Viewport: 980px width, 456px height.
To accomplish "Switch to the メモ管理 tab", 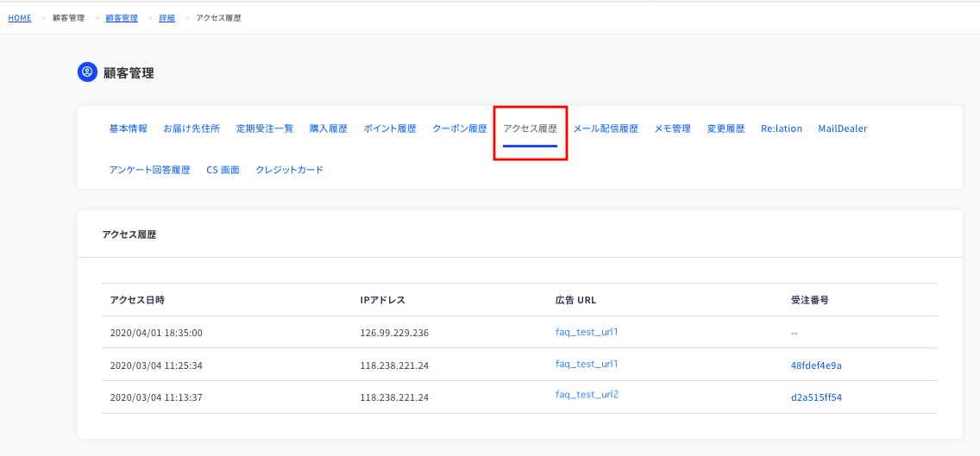I will point(673,128).
